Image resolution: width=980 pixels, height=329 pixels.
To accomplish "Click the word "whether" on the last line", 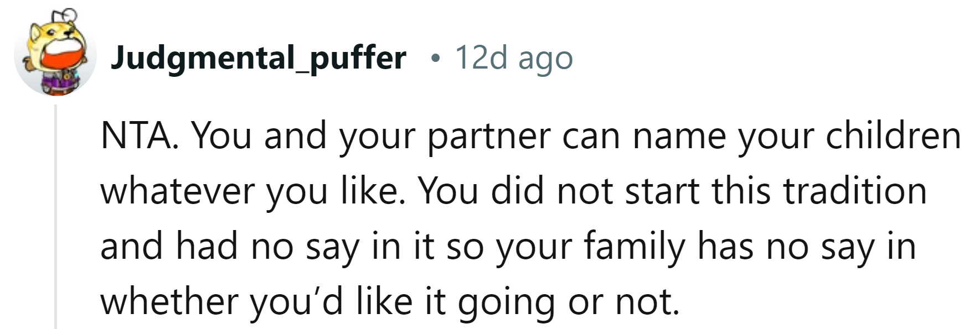I will (x=169, y=301).
